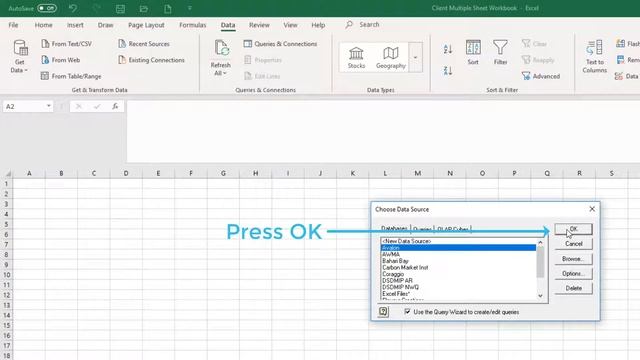Click the Refresh All icon

click(221, 49)
